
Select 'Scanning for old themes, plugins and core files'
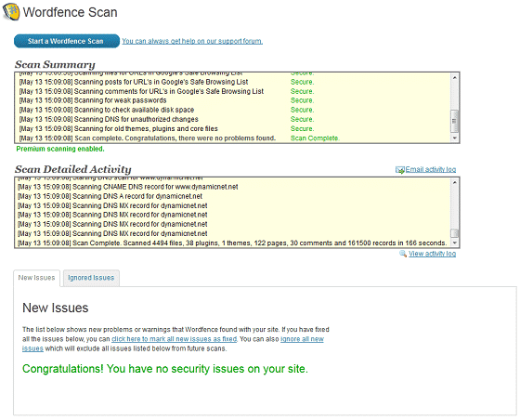[x=119, y=129]
